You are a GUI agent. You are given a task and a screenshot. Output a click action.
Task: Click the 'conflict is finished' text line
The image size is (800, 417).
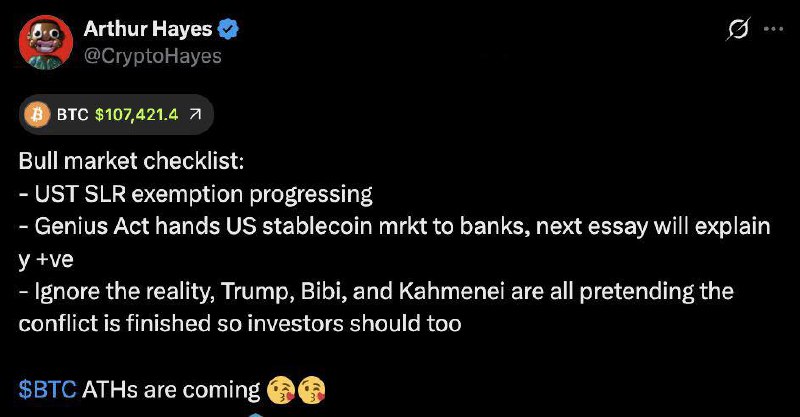point(240,324)
